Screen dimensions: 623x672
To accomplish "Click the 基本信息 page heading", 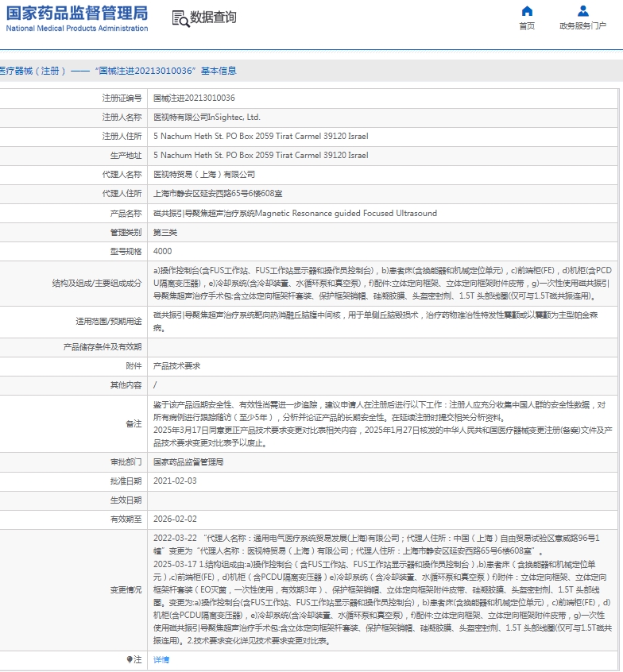I will 118,71.
